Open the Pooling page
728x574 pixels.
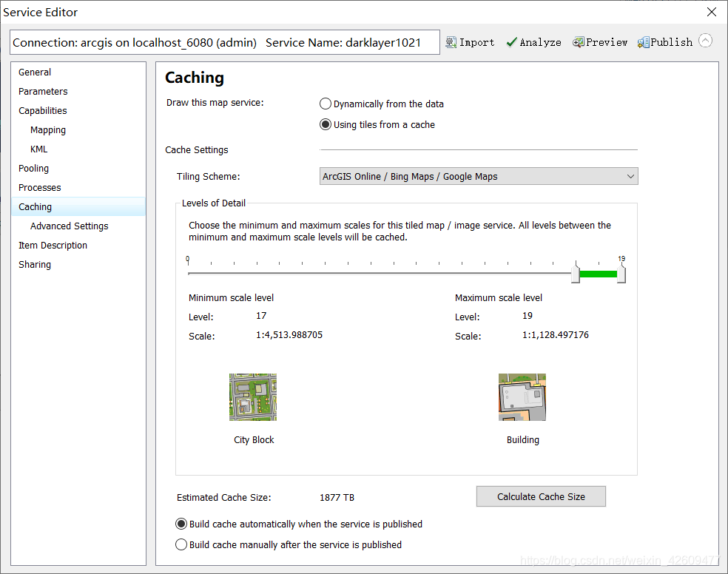pyautogui.click(x=78, y=168)
